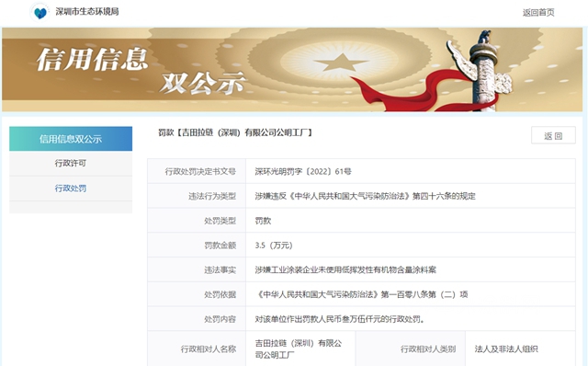Open the 行政处罚 sidebar item
This screenshot has height=366, width=588.
[x=71, y=189]
